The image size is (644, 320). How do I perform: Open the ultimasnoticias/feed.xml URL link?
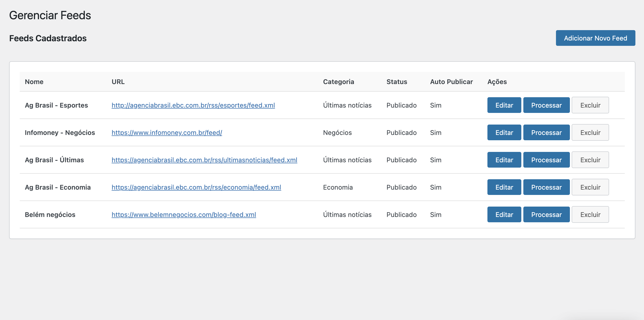[204, 160]
